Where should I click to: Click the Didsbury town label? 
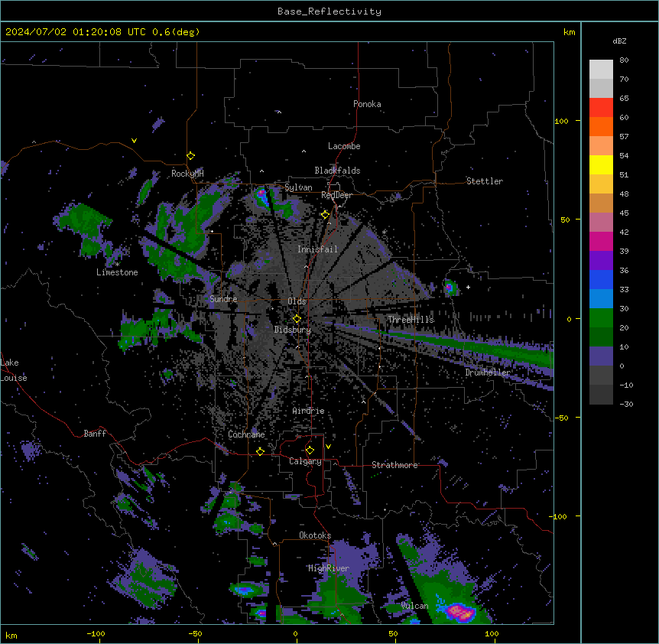(x=293, y=330)
